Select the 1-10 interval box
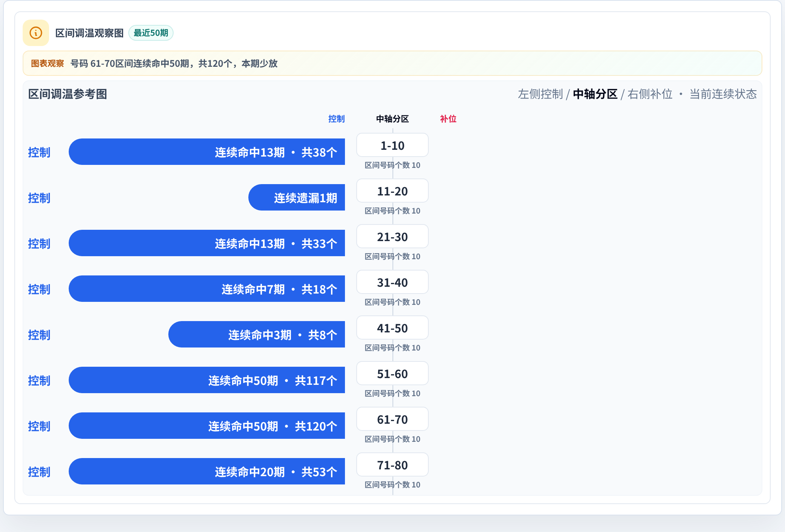The height and width of the screenshot is (532, 785). point(392,145)
